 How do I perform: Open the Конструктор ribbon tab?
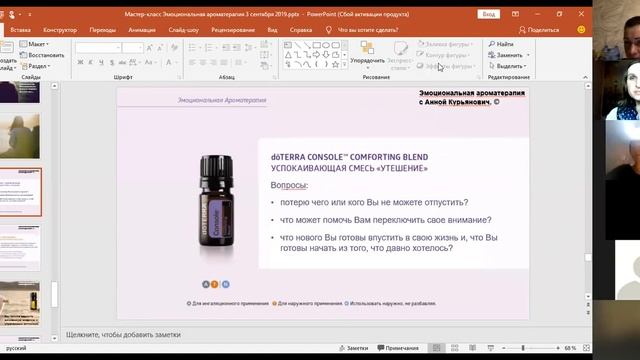point(60,30)
